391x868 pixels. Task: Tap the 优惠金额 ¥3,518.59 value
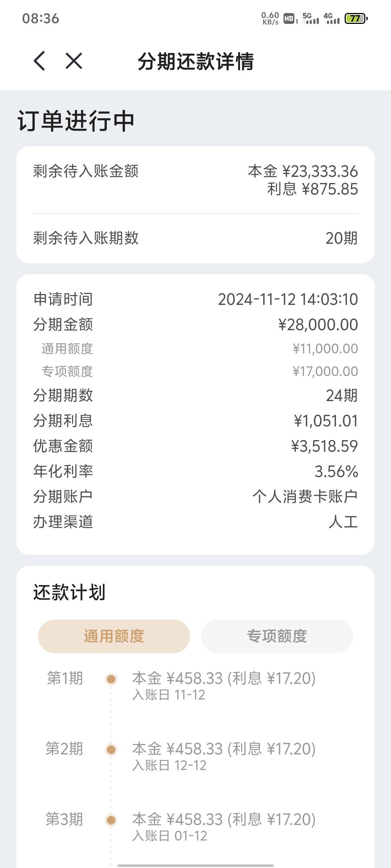tap(324, 446)
